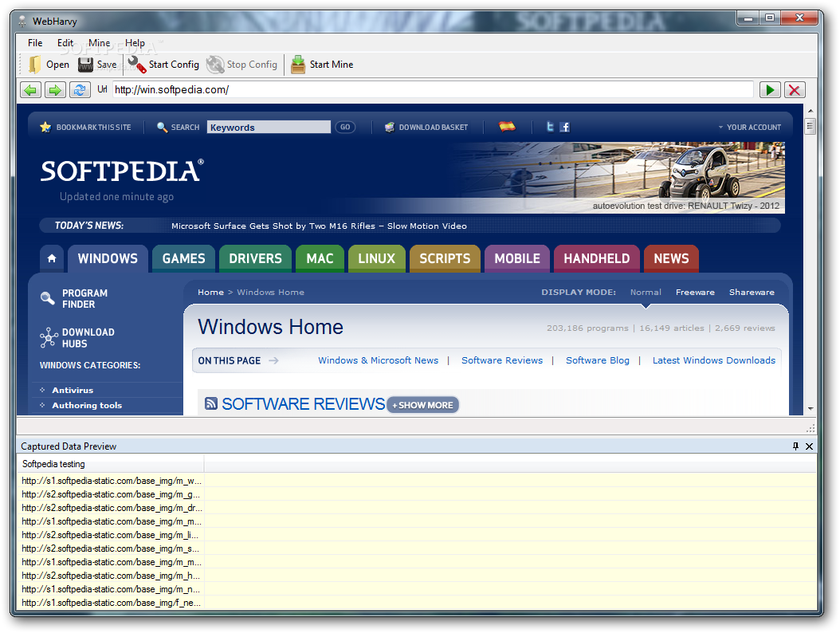The image size is (840, 633).
Task: Select the DRIVERS category tab
Action: pyautogui.click(x=256, y=258)
